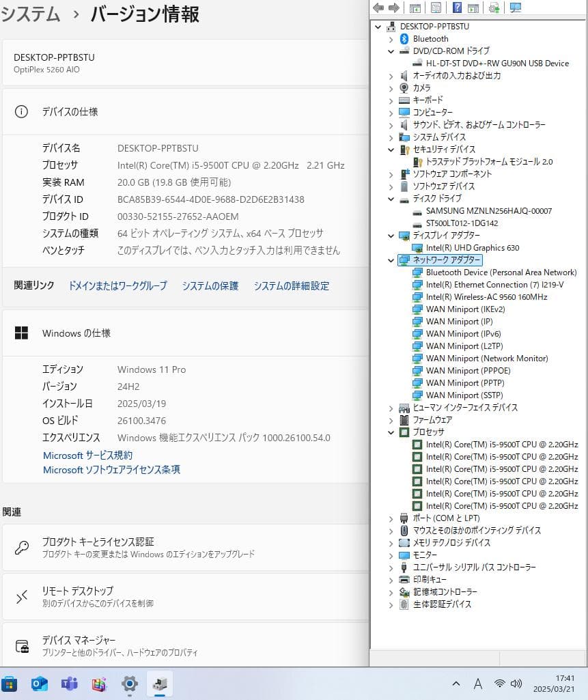588x700 pixels.
Task: Click the Forward arrow in Device Manager
Action: coord(395,8)
